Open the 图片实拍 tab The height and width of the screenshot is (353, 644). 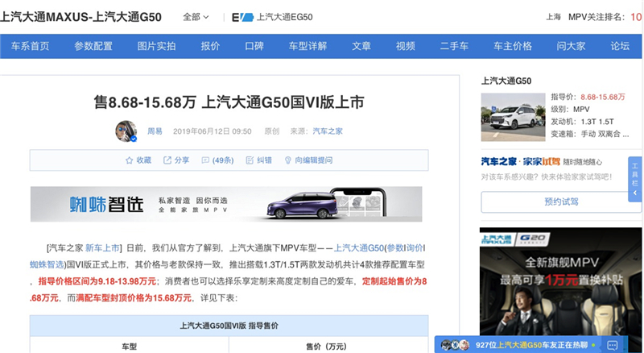[156, 46]
